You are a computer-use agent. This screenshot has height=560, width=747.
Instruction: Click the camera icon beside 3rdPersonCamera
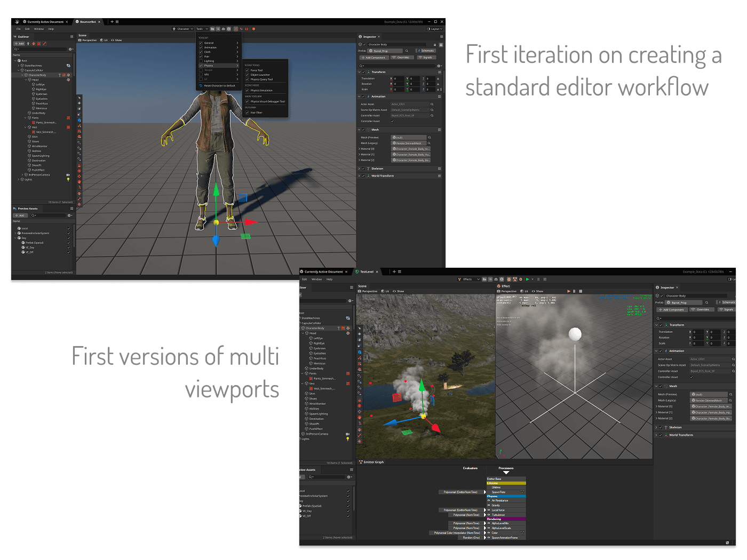coord(68,174)
